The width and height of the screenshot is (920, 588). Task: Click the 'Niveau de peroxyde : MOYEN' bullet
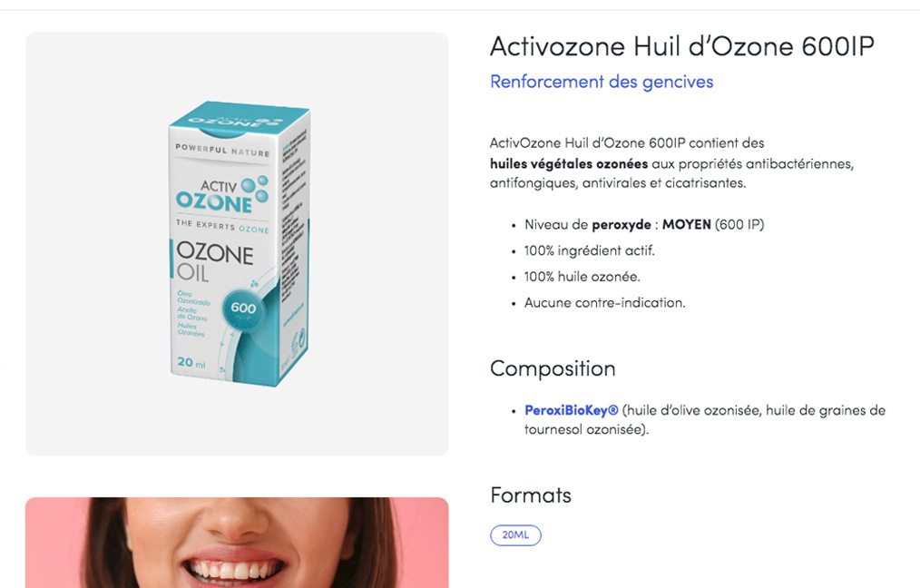click(x=644, y=225)
